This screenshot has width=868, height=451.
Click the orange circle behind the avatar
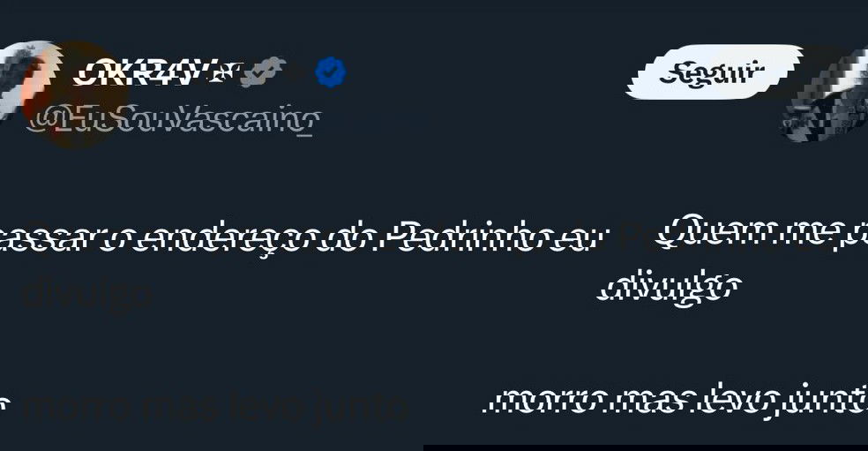75,94
